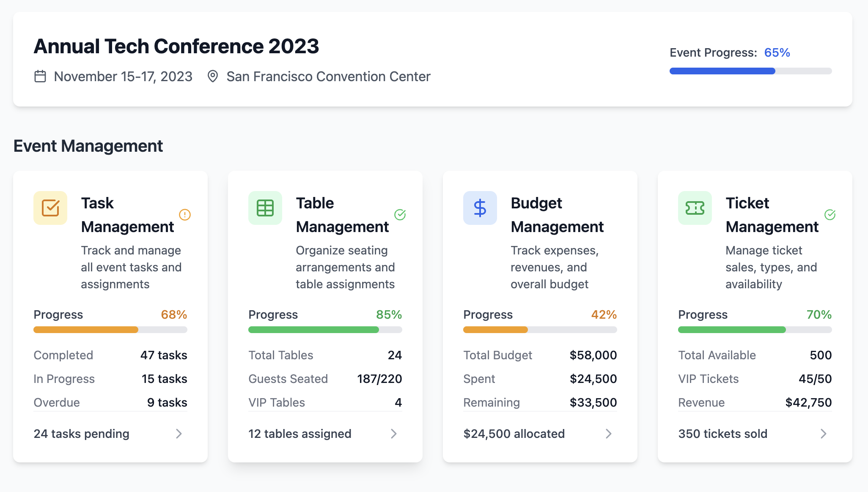The height and width of the screenshot is (492, 868).
Task: Click the green checkmark on Ticket Management card
Action: tap(830, 215)
